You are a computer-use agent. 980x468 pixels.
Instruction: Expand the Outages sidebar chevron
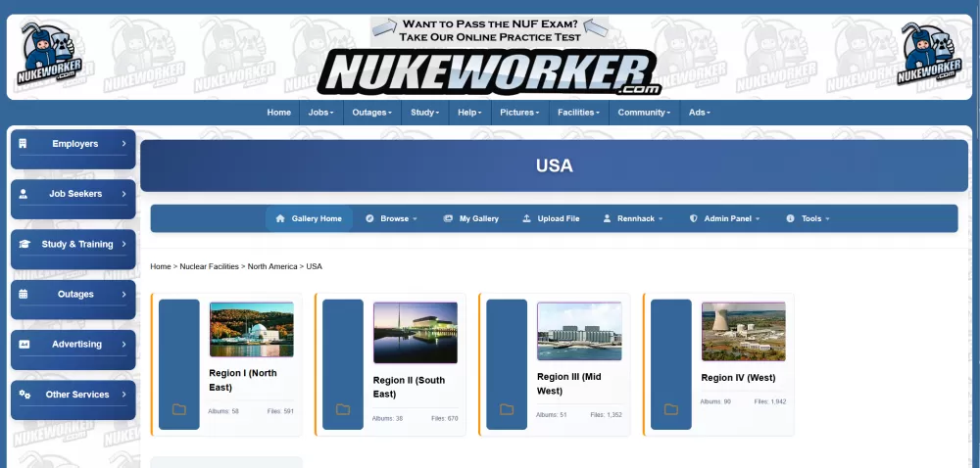tap(123, 294)
